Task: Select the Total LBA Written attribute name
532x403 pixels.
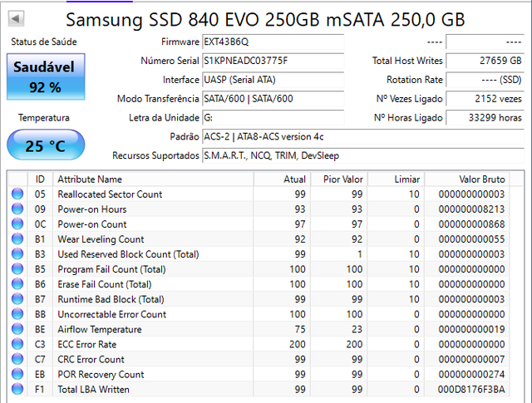Action: 94,389
